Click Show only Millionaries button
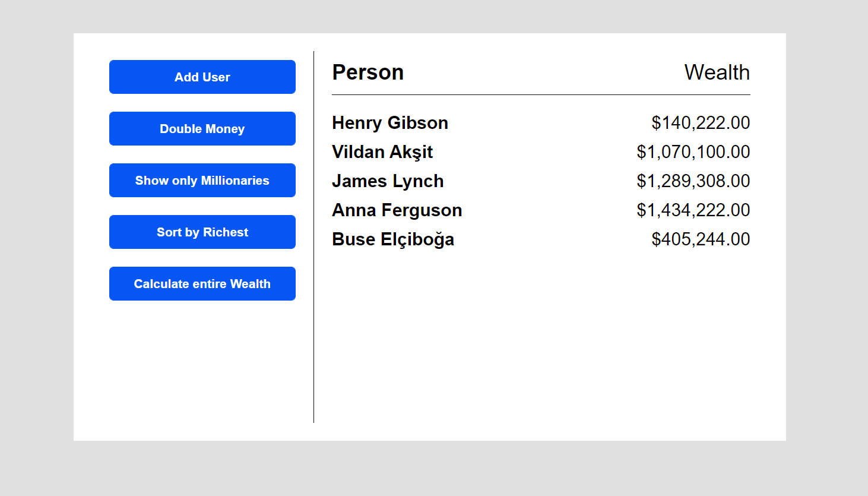This screenshot has height=496, width=868. click(x=202, y=181)
